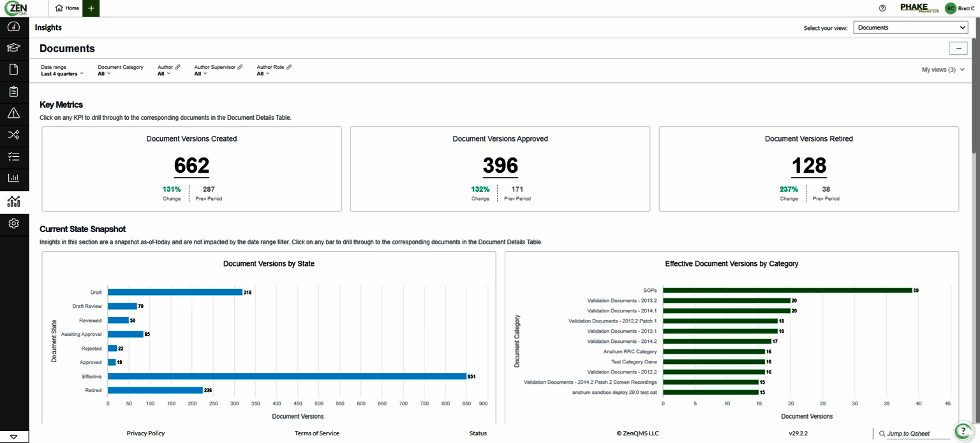This screenshot has width=980, height=443.
Task: Switch to the Home tab
Action: point(68,8)
